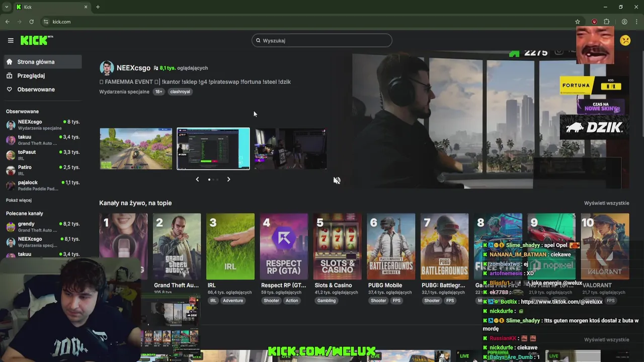Select Shooter tag under PUBG Mobile
The width and height of the screenshot is (644, 362).
(x=378, y=301)
